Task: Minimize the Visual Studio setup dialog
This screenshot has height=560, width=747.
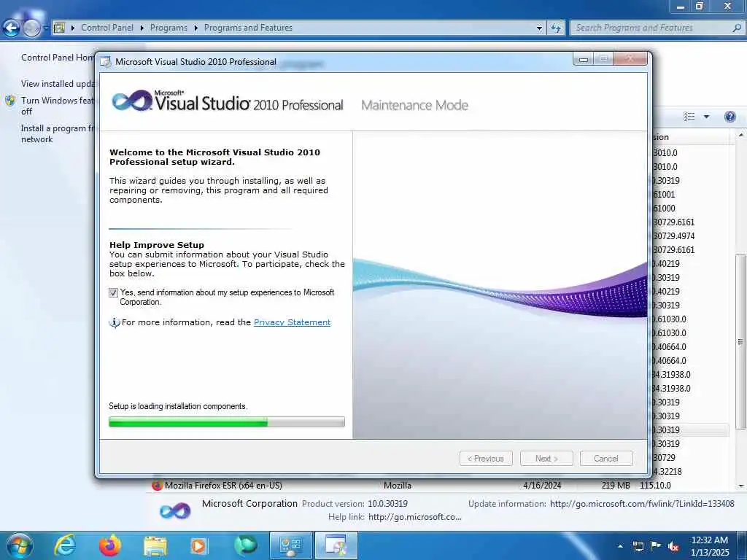Action: (x=584, y=59)
